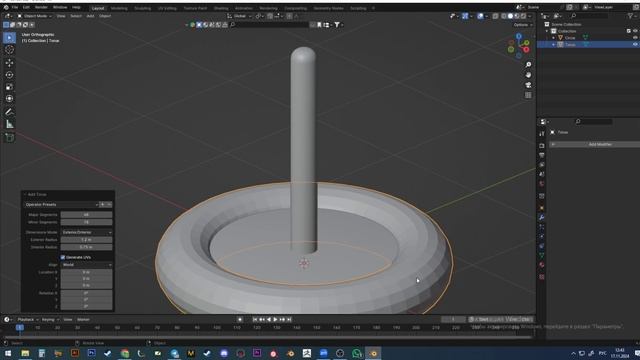Viewport: 640px width, 360px height.
Task: Switch to solid viewport shading
Action: pyautogui.click(x=510, y=16)
